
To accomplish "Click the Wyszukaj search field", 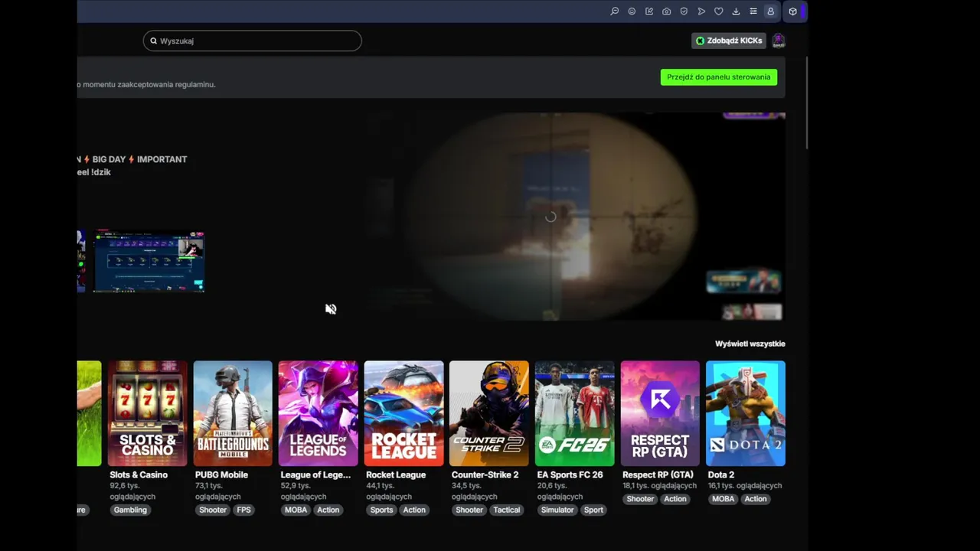I will click(252, 41).
